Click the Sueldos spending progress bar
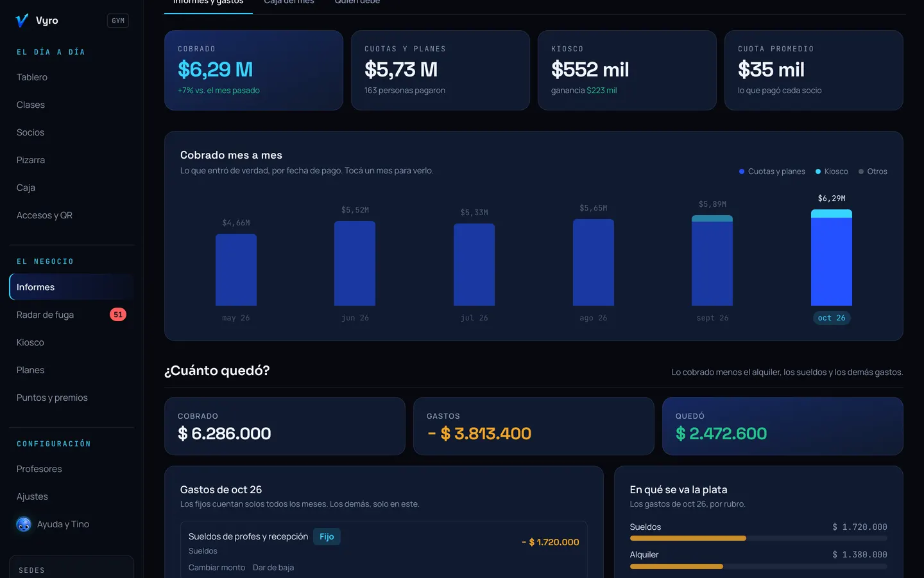Image resolution: width=924 pixels, height=578 pixels. 758,538
